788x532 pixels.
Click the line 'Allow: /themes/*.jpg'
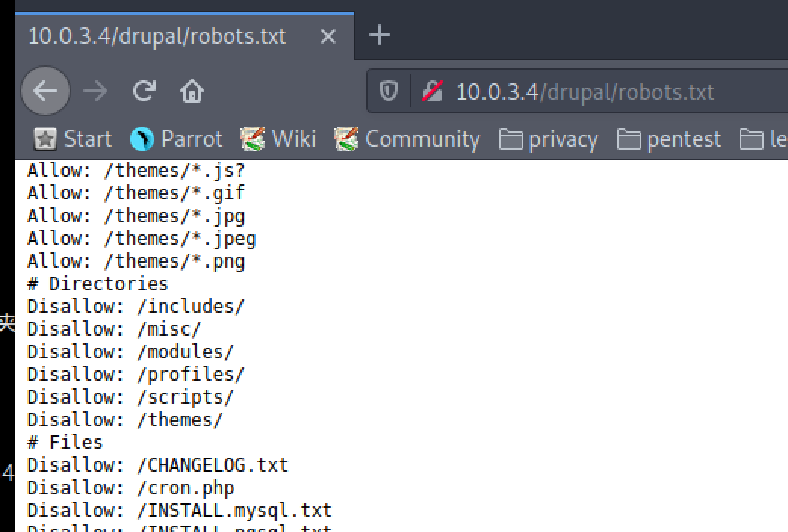135,216
